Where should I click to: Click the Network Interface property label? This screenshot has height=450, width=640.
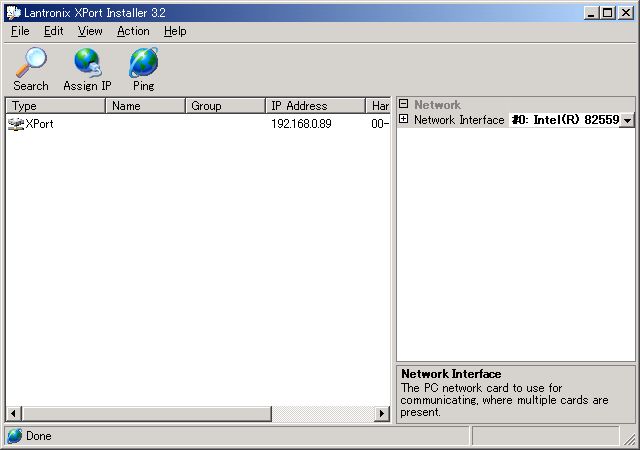pyautogui.click(x=459, y=120)
